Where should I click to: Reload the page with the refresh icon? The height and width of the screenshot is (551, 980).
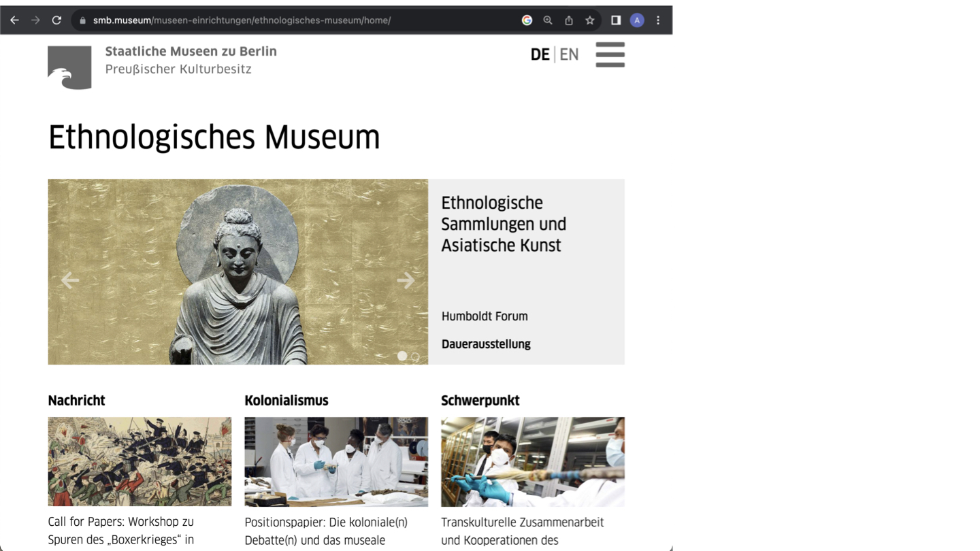click(x=56, y=20)
